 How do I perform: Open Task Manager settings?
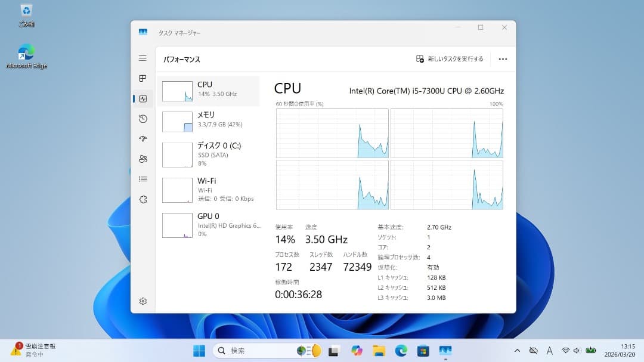[x=142, y=301]
